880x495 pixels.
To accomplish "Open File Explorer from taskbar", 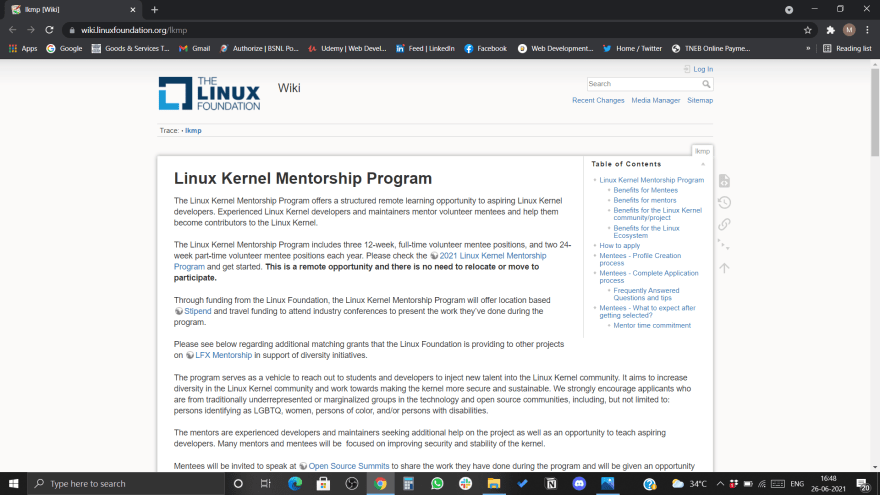I will click(494, 483).
